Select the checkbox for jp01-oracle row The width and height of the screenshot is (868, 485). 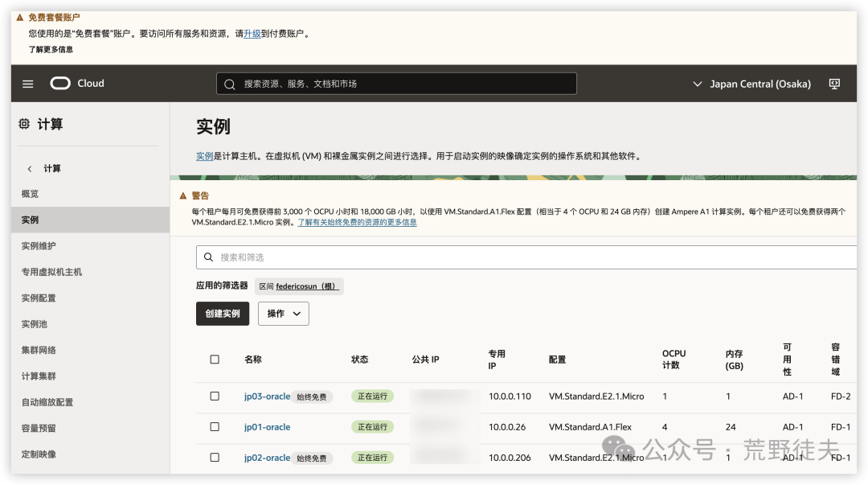point(215,427)
